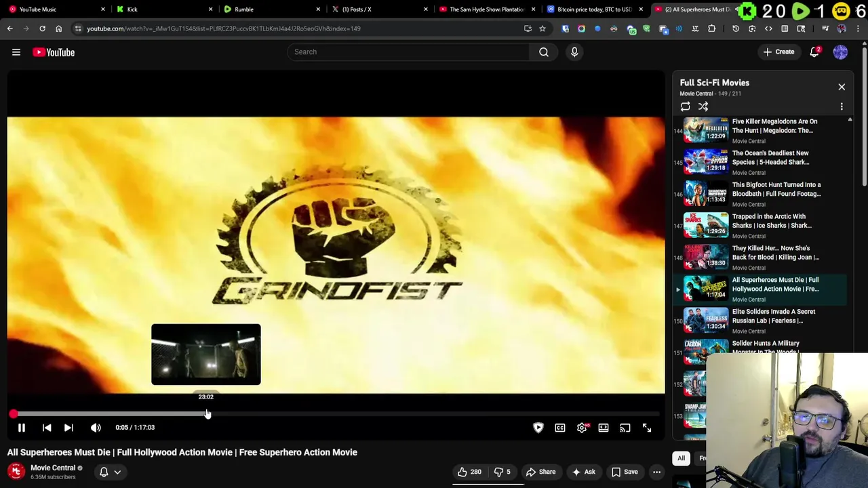Open 'Trapped in the Arctic With Sharks' thumbnail
The height and width of the screenshot is (488, 868).
pos(705,226)
